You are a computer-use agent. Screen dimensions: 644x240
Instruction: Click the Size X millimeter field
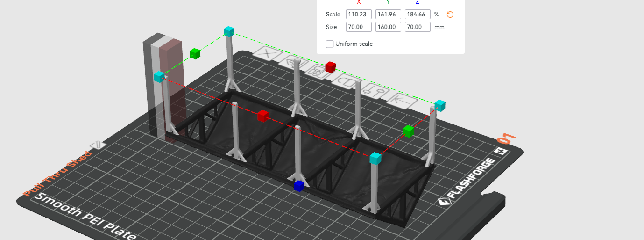[359, 27]
